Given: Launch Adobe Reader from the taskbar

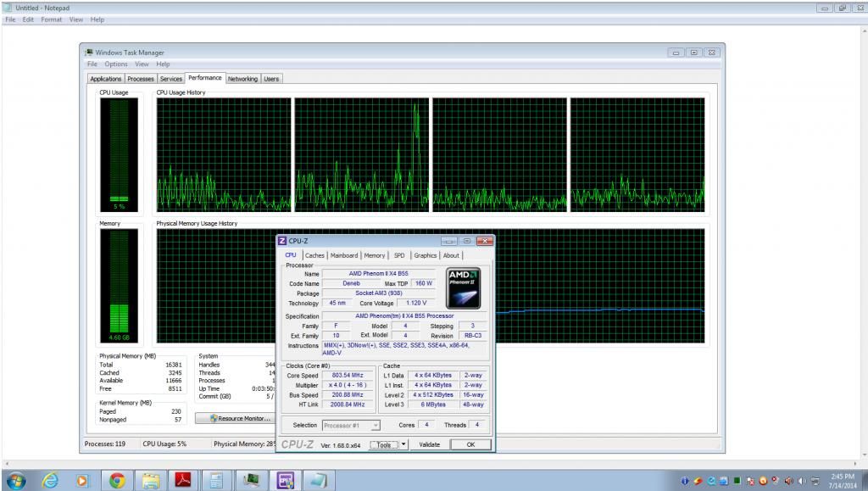Looking at the screenshot, I should pos(183,480).
